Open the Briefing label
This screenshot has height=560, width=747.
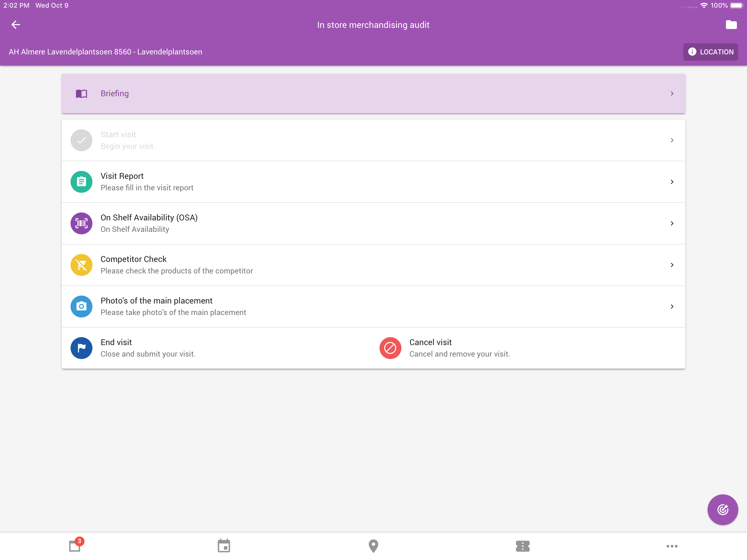click(115, 94)
